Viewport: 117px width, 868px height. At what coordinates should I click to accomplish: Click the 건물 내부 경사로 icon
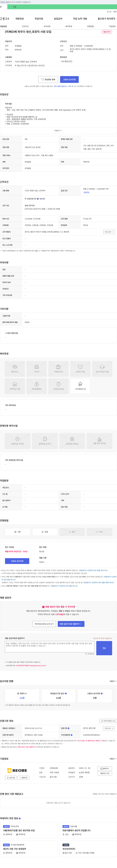pyautogui.click(x=99, y=441)
